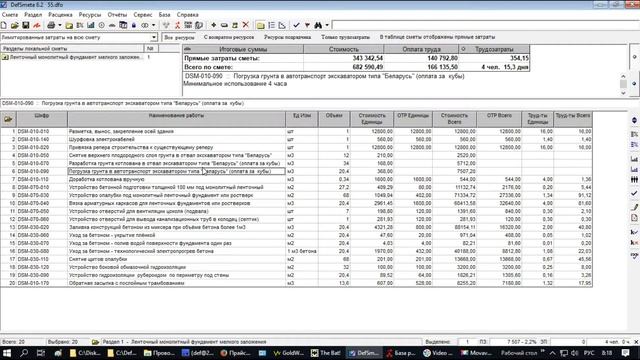Viewport: 640px width, 360px height.
Task: Click the calculator table toolbar icon
Action: point(123,25)
